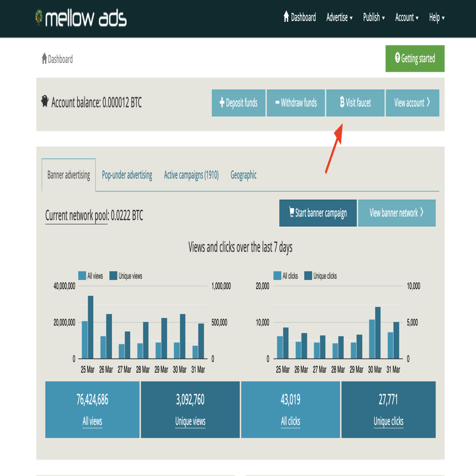Screen dimensions: 476x476
Task: Click the 31 Mar label under clicks chart
Action: (393, 369)
